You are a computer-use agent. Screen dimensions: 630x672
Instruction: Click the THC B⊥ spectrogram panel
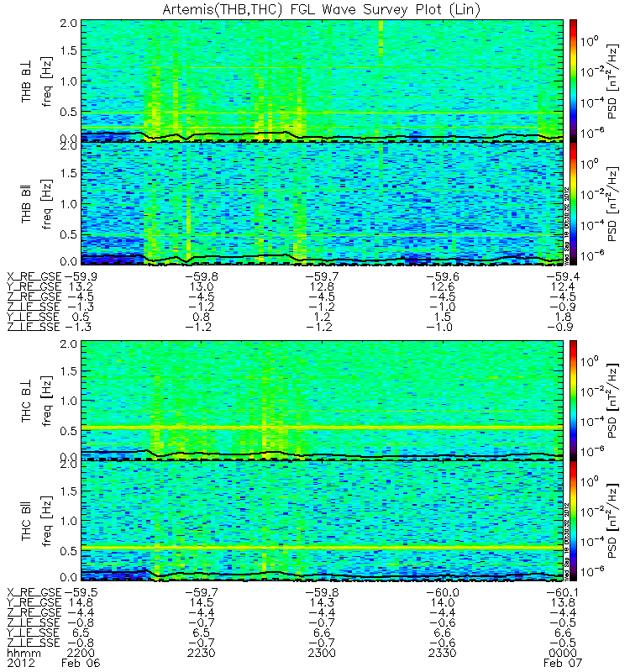[322, 401]
